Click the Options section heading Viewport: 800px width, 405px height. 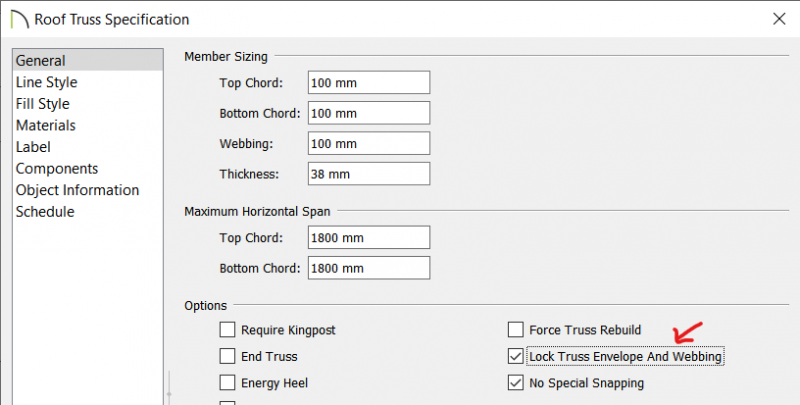[x=206, y=306]
